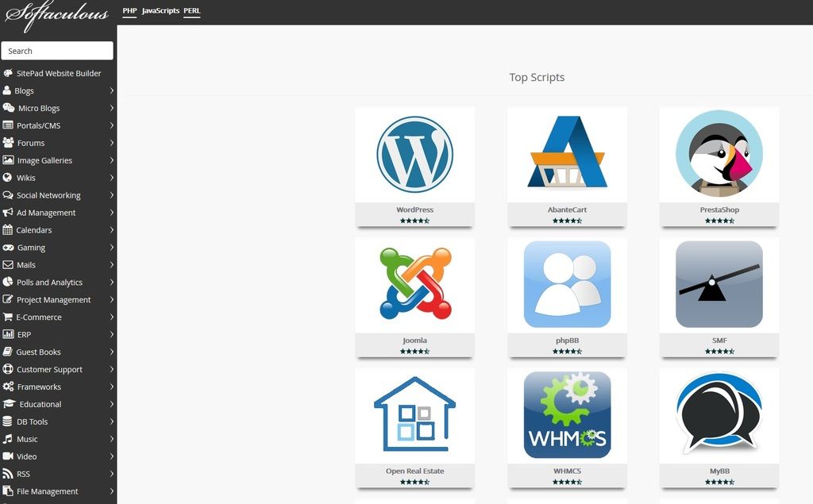Expand the ERP category arrow
The height and width of the screenshot is (504, 813).
111,334
